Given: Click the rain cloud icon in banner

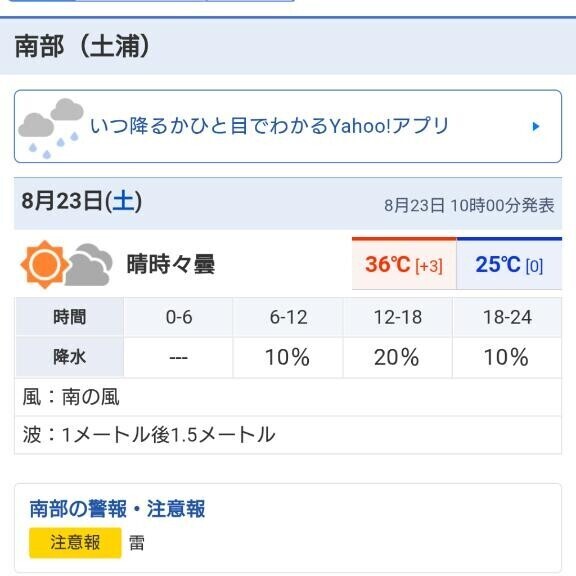Looking at the screenshot, I should pos(51,127).
